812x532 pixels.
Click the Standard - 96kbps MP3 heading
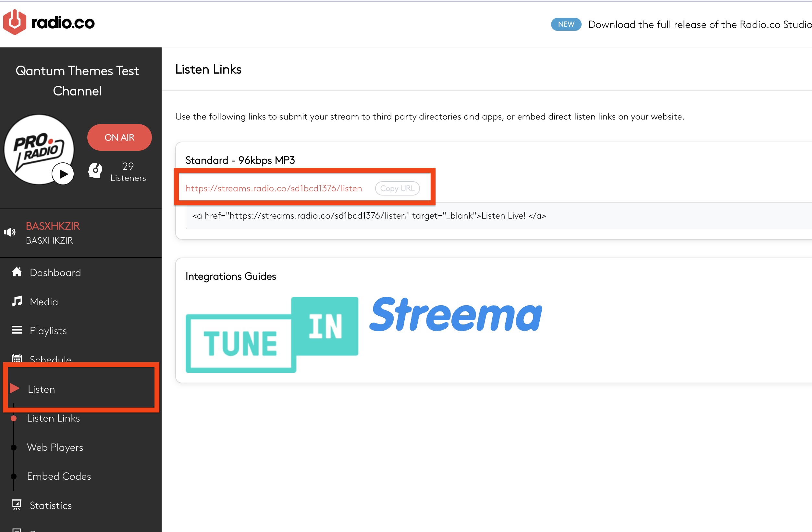pyautogui.click(x=240, y=160)
